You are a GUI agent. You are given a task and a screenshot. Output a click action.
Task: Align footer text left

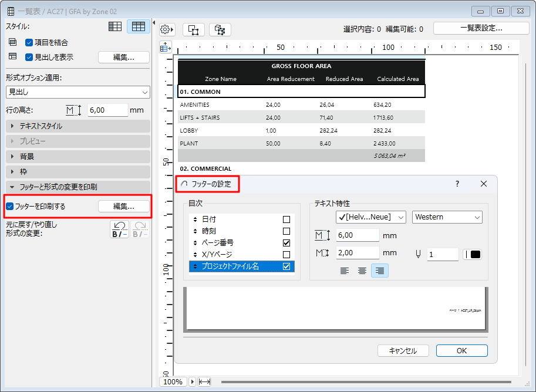(345, 271)
